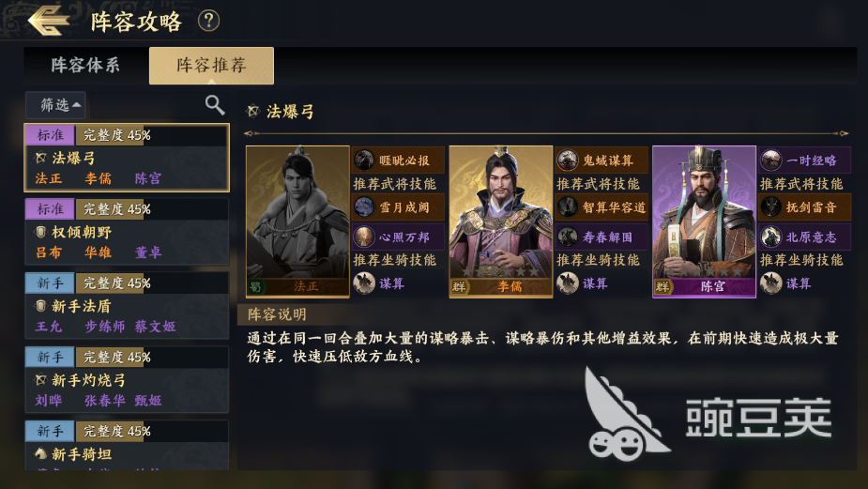The height and width of the screenshot is (489, 868).
Task: Open the 法正 hero portrait card
Action: click(x=297, y=222)
